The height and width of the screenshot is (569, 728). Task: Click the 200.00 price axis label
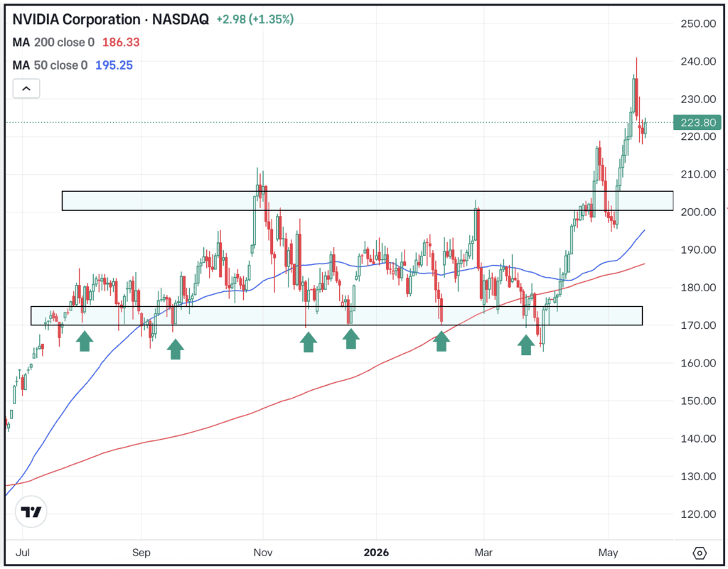pyautogui.click(x=698, y=212)
